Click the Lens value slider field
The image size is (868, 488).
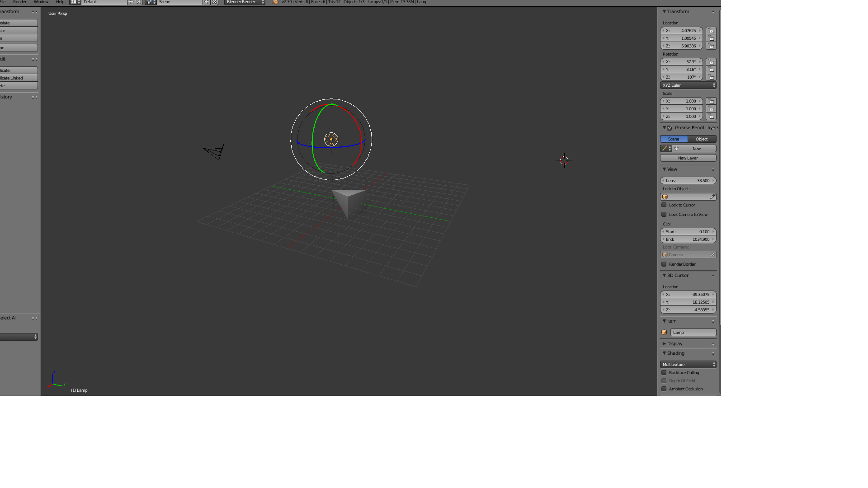coord(688,181)
